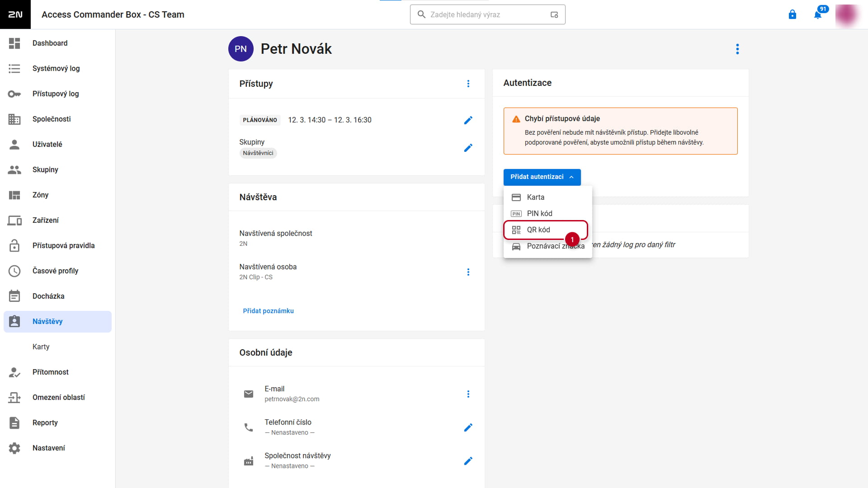Select Poznávací značka from the authentication menu
868x488 pixels.
tap(548, 246)
